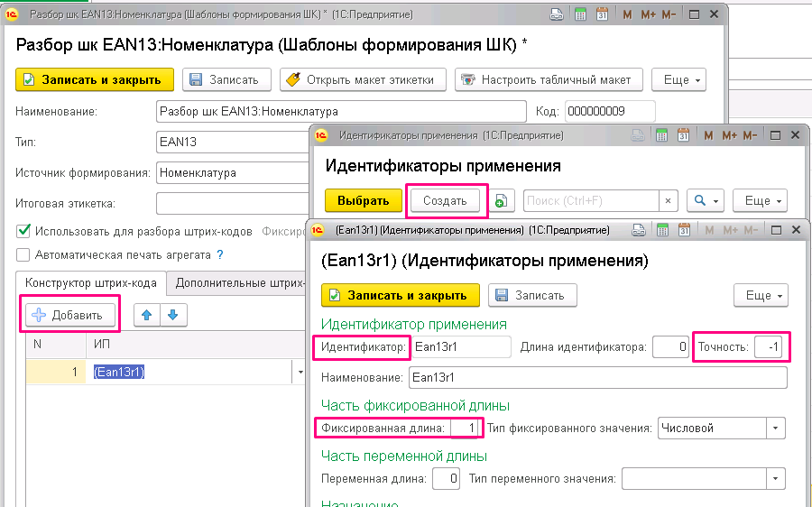This screenshot has width=812, height=507.
Task: Click the N column header in constructor table
Action: click(56, 345)
